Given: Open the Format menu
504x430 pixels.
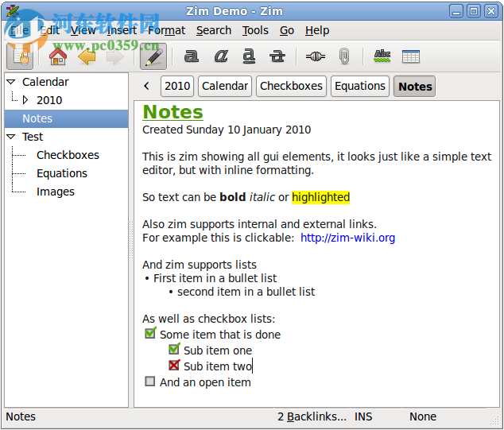Looking at the screenshot, I should pos(166,30).
